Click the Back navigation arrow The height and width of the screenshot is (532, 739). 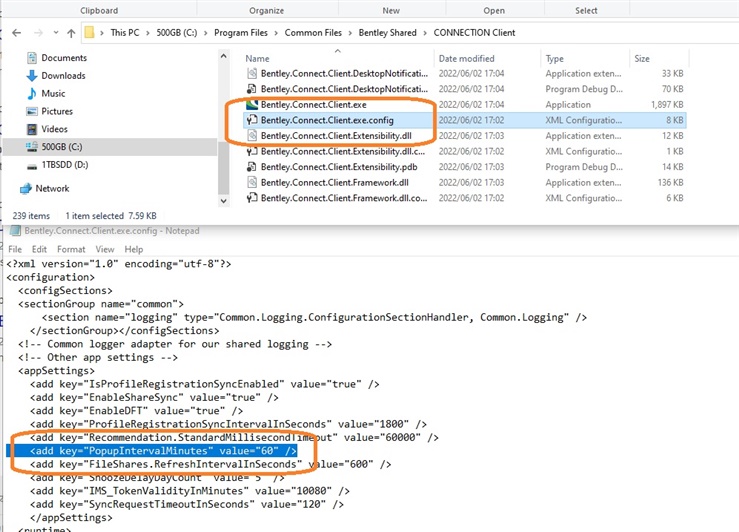(x=16, y=33)
